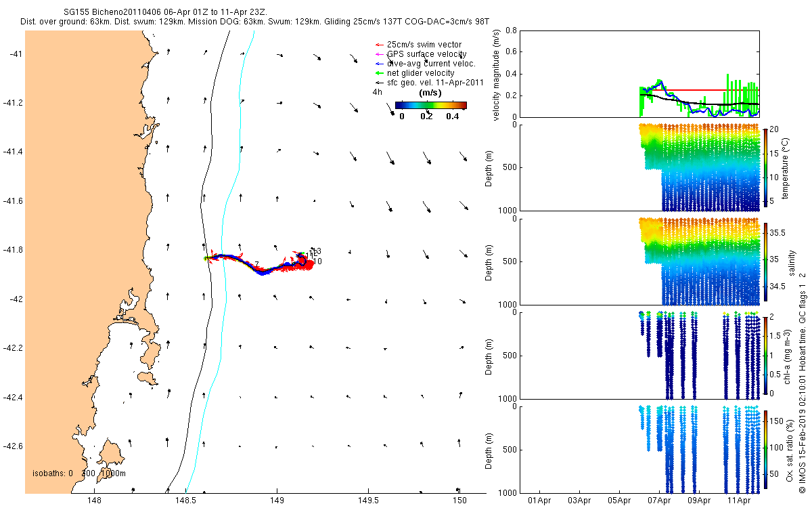The height and width of the screenshot is (508, 812).
Task: Click the black sfc geo. vel. arrow
Action: pos(379,82)
